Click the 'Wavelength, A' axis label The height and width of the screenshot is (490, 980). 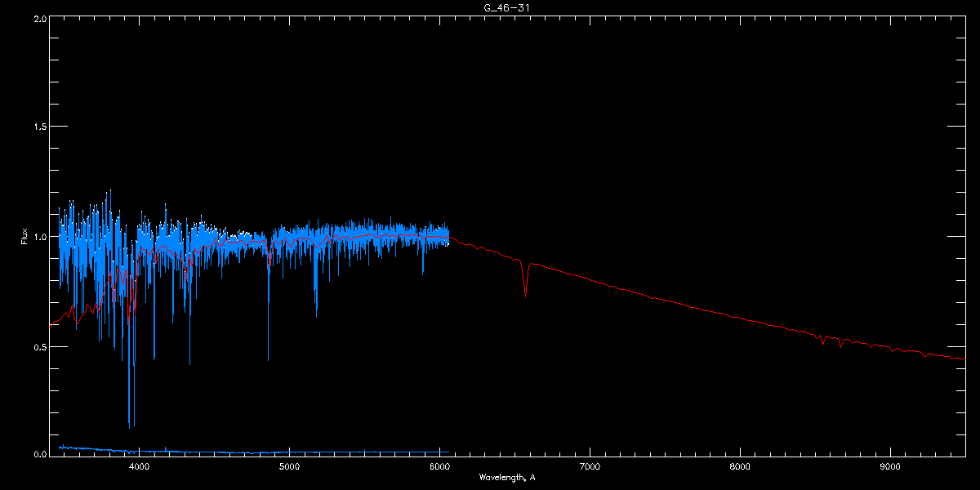click(507, 477)
